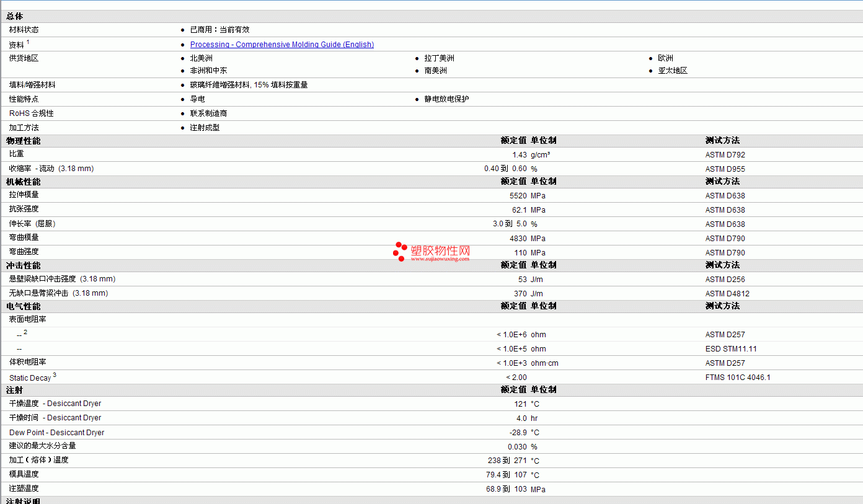Viewport: 863px width, 504px height.
Task: Click the ASTM D792 test method
Action: [x=725, y=155]
